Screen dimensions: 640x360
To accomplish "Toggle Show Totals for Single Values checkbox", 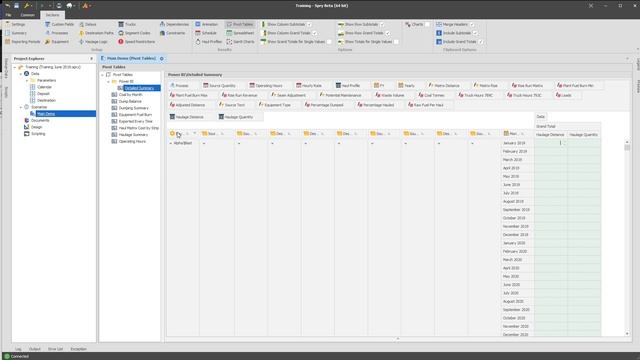I will pyautogui.click(x=396, y=42).
